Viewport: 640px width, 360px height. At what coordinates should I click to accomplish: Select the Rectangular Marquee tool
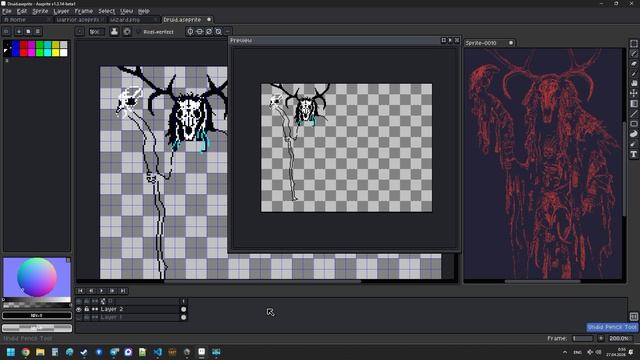(633, 44)
